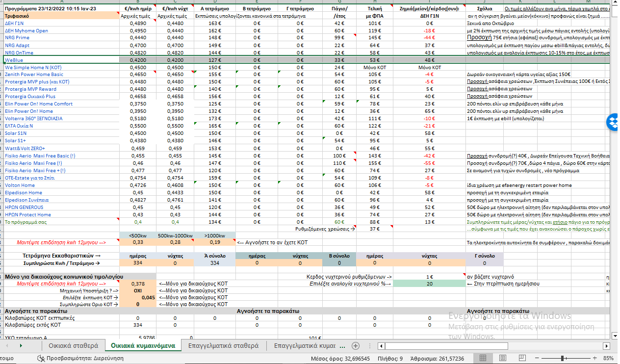Select the "NRG Prime" program cell

point(61,38)
